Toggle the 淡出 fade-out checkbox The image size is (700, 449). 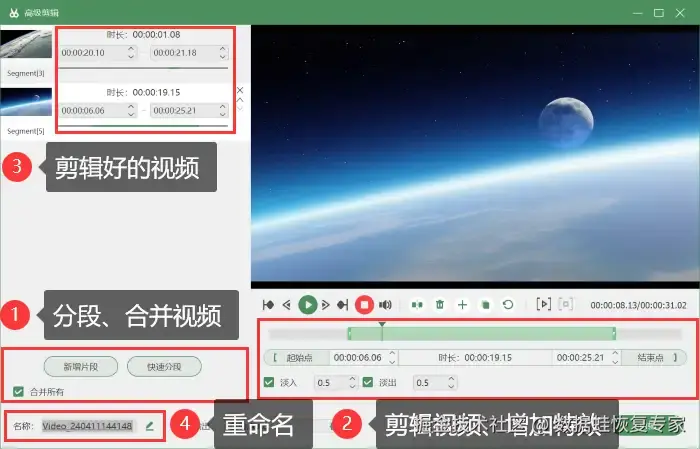pos(368,382)
